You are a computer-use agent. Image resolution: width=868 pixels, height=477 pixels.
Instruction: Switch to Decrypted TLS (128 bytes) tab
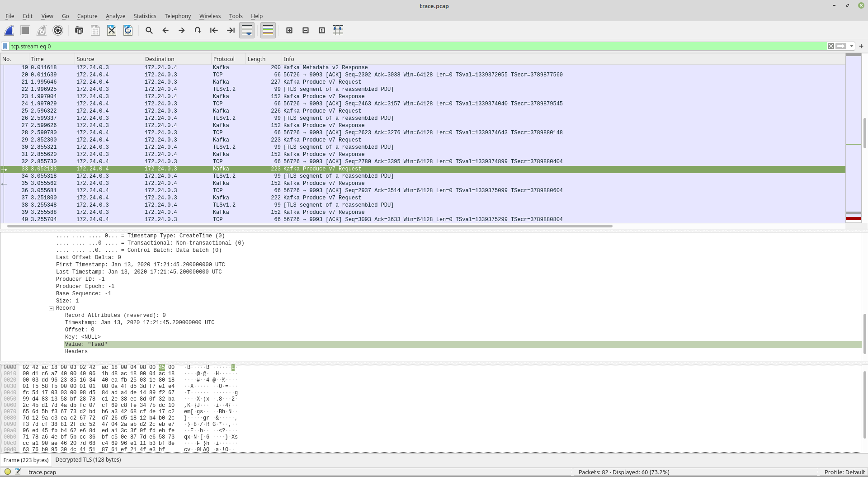[88, 460]
